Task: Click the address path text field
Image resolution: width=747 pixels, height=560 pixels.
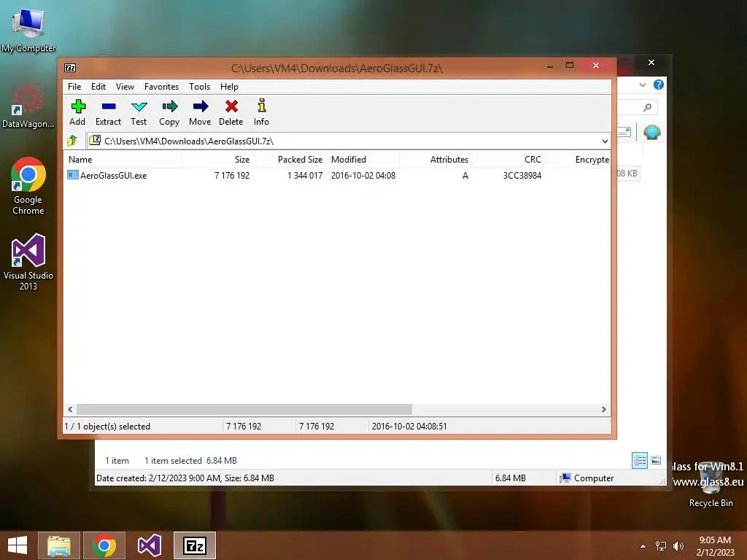Action: coord(343,141)
